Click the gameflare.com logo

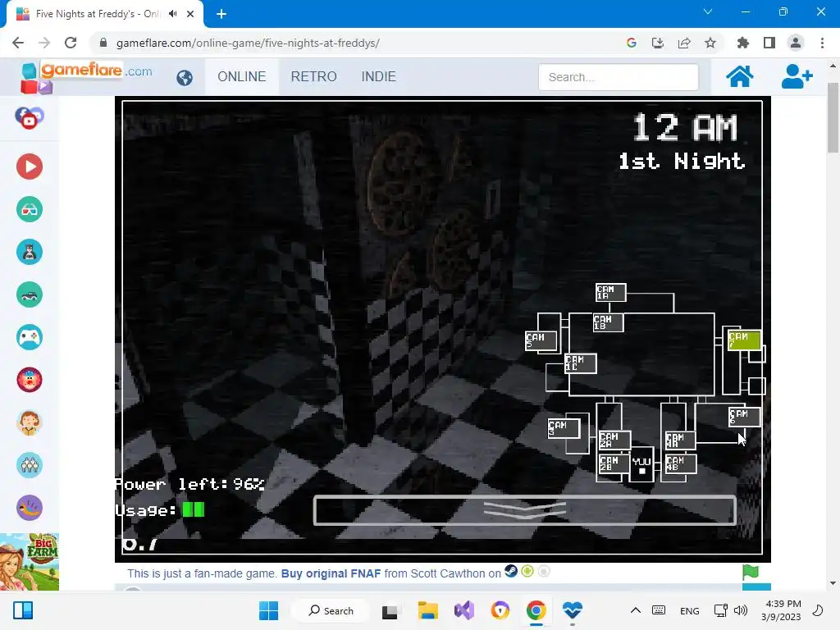pyautogui.click(x=86, y=76)
